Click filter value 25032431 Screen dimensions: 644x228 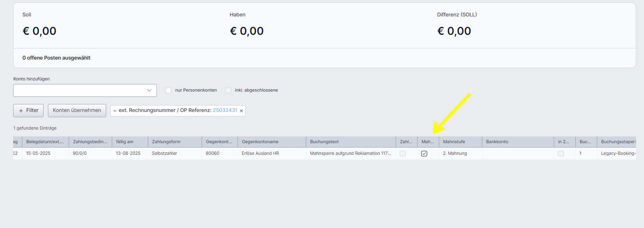[x=225, y=110]
